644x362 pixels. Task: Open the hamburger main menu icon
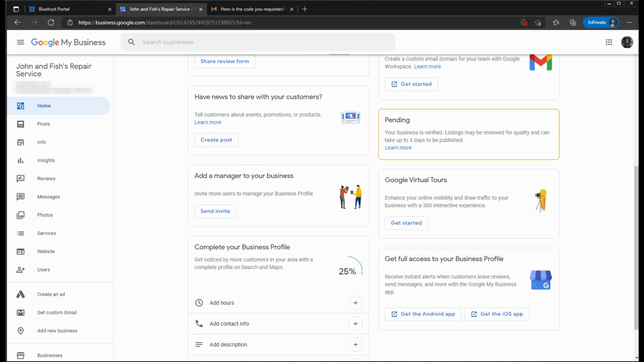click(x=20, y=42)
